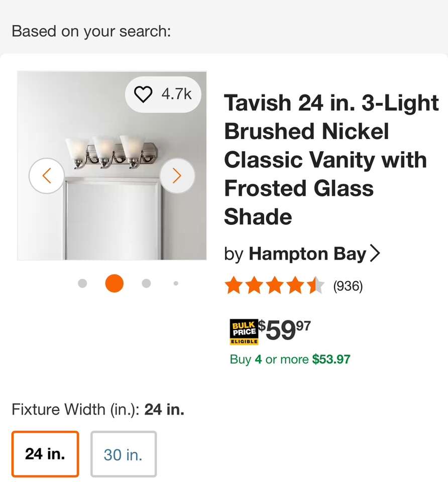The width and height of the screenshot is (448, 482).
Task: Click the Based on your search heading
Action: click(91, 31)
